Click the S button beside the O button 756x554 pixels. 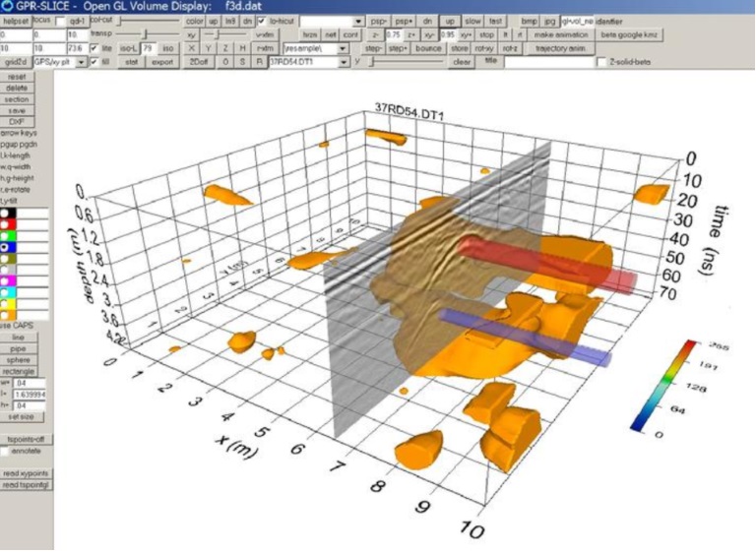[x=242, y=62]
